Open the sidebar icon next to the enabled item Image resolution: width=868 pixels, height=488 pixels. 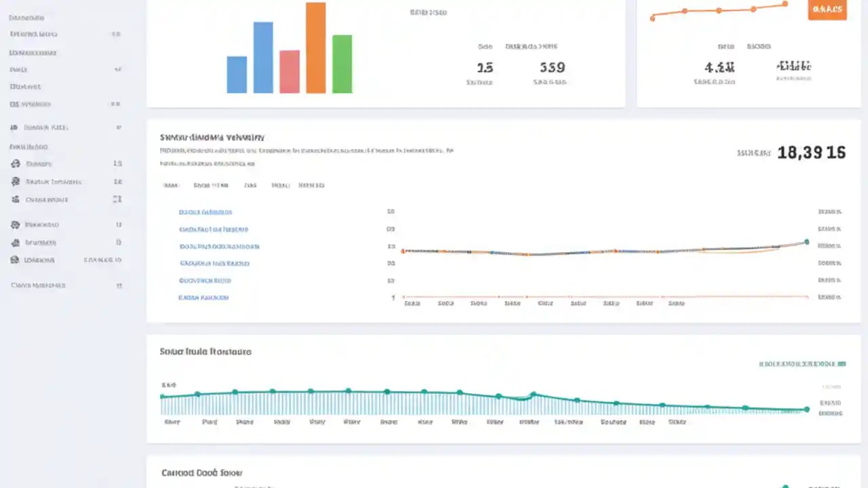15,242
